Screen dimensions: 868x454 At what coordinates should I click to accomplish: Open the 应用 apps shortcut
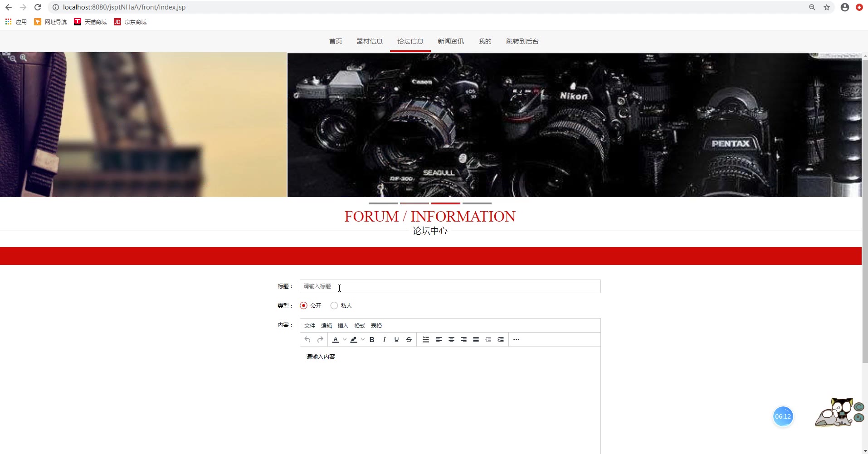[16, 22]
